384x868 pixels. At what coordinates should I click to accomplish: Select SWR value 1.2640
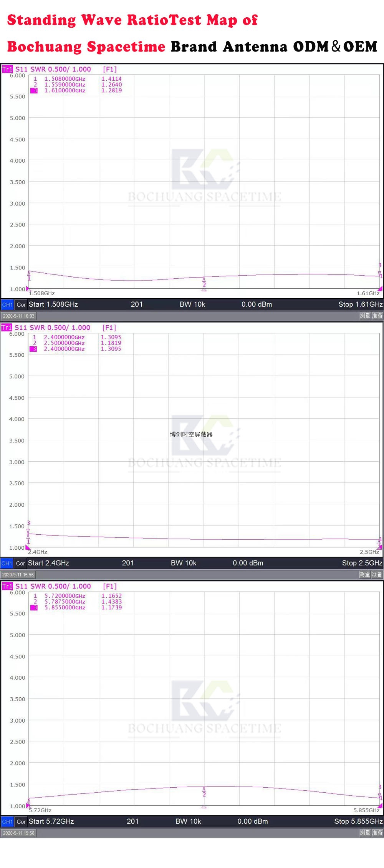(111, 85)
